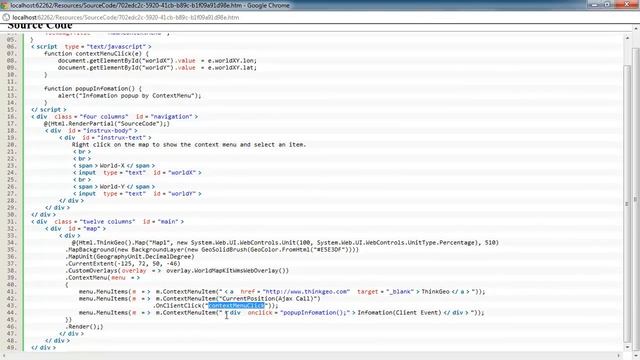
Task: Click the page info icon in address bar
Action: [6, 18]
